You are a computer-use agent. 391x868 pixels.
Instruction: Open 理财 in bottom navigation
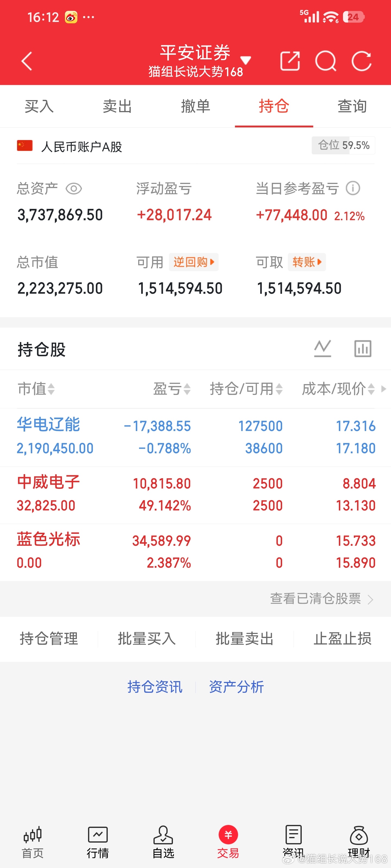pyautogui.click(x=359, y=842)
